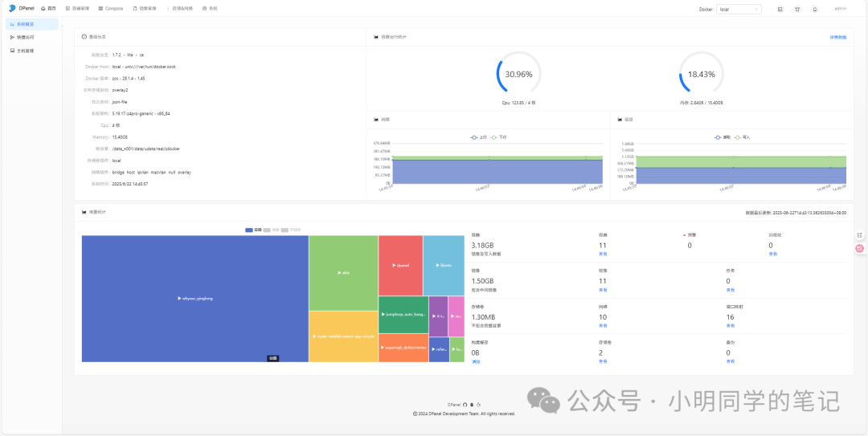View volumes via 查看 under 存储卷 2
Viewport: 868px width, 436px height.
(x=602, y=361)
